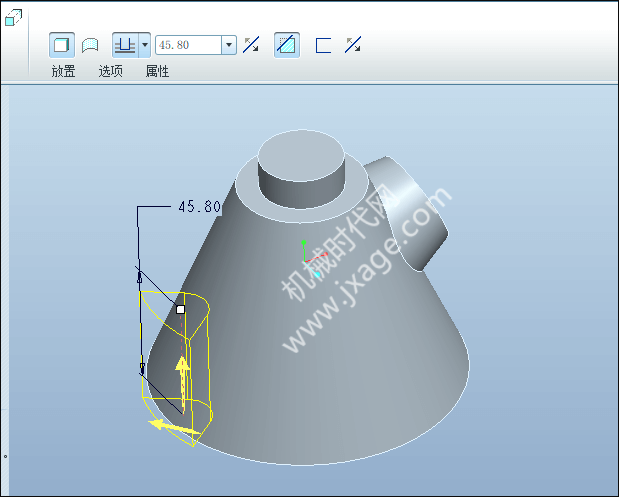
Task: Flip the material removal side direction
Action: pos(353,45)
